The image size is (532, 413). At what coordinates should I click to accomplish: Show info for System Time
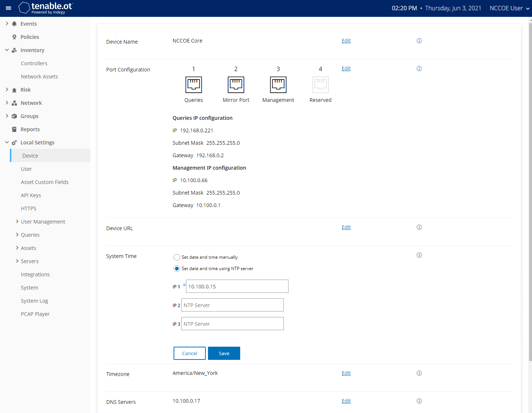click(419, 255)
